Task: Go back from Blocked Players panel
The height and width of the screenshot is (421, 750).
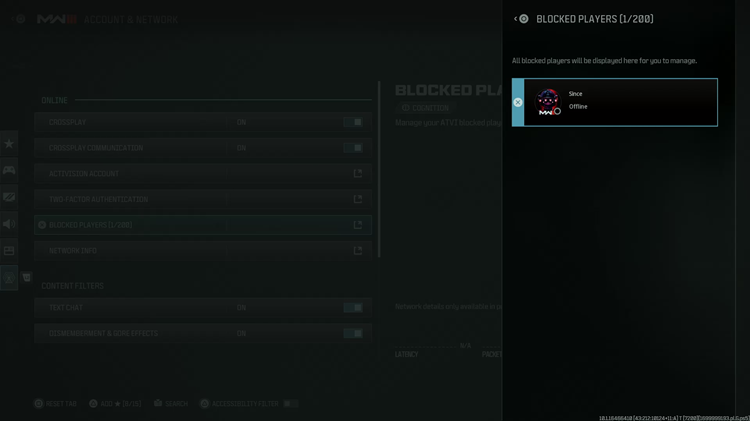Action: pos(521,19)
